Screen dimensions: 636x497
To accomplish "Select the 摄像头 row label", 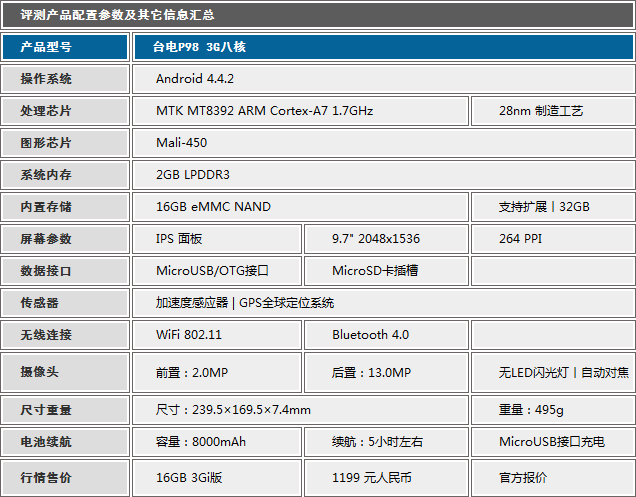I will click(65, 372).
